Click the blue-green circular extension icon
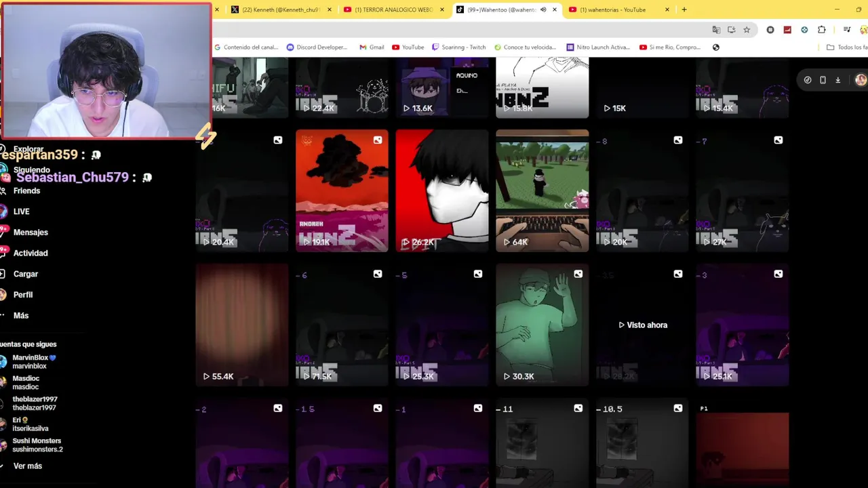Screen dimensions: 868x488 click(x=804, y=30)
